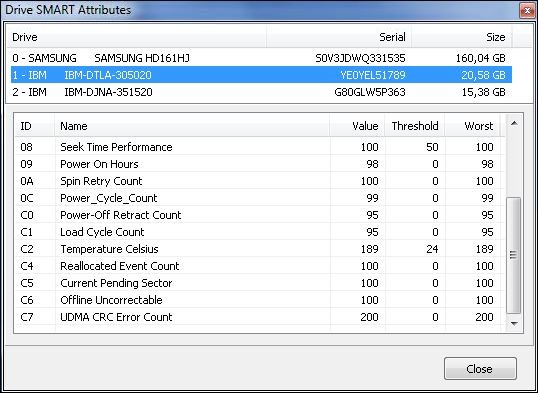
Task: Select the Spin Retry Count attribute
Action: 260,181
